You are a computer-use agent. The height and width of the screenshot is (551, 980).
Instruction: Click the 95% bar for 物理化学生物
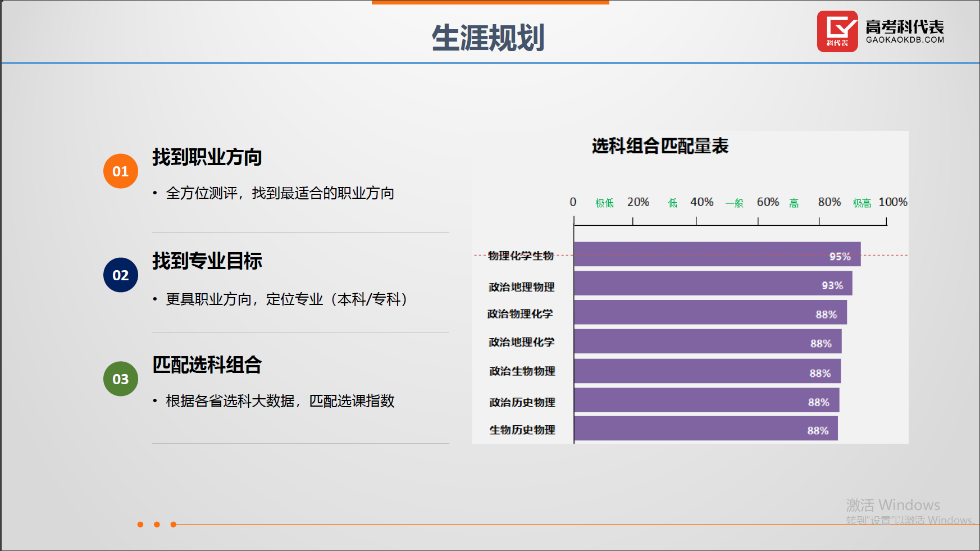point(717,254)
